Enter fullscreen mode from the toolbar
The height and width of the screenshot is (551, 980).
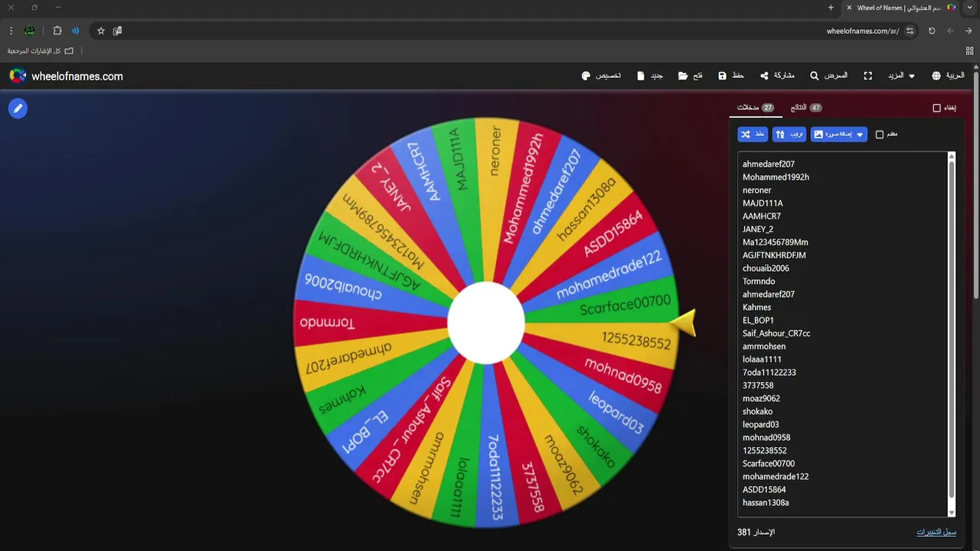click(868, 76)
